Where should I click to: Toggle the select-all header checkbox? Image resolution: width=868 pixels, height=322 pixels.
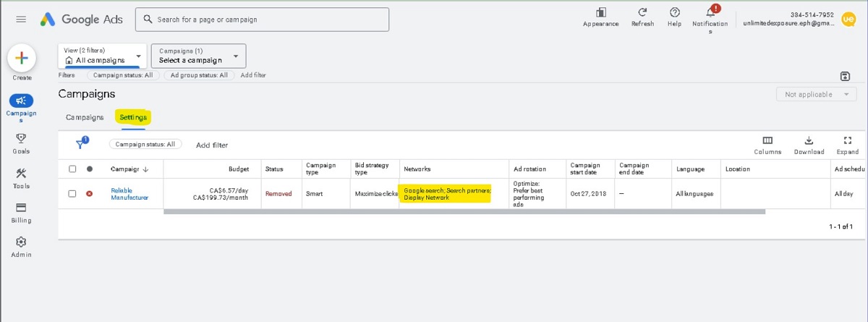[72, 169]
